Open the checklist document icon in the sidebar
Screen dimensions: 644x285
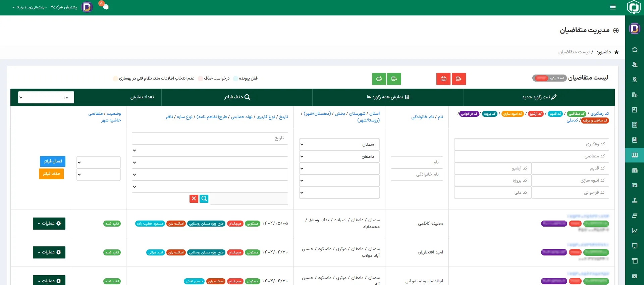tap(635, 125)
